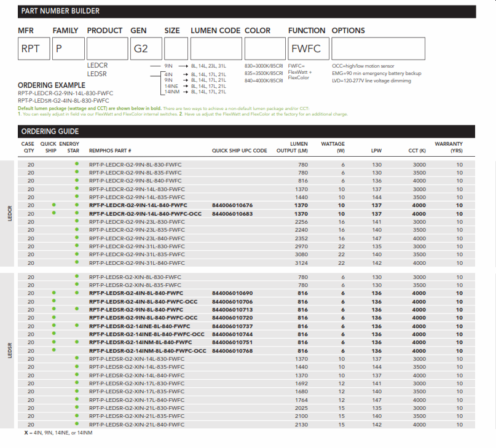This screenshot has height=448, width=496.
Task: Click lumen output value '2025'
Action: click(x=301, y=408)
